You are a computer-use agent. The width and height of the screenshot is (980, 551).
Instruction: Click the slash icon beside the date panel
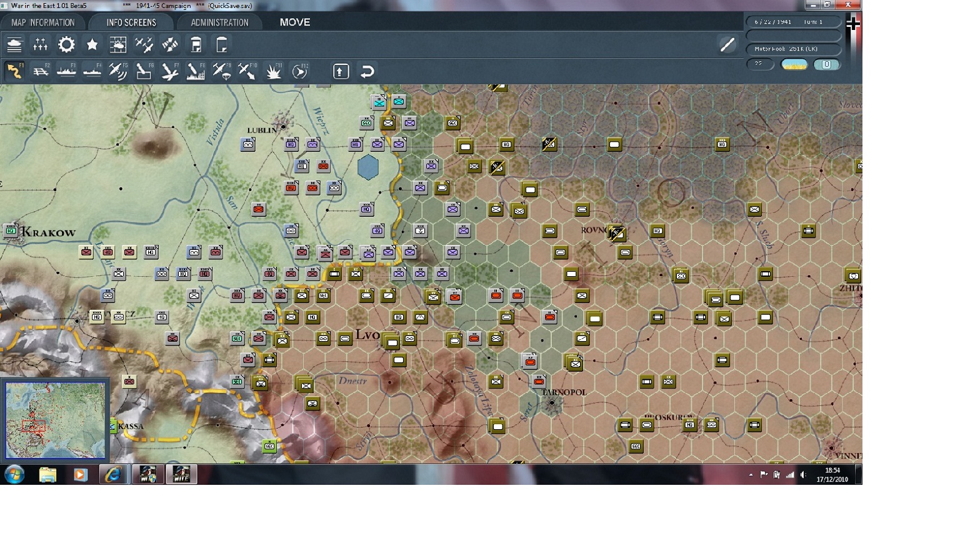727,44
